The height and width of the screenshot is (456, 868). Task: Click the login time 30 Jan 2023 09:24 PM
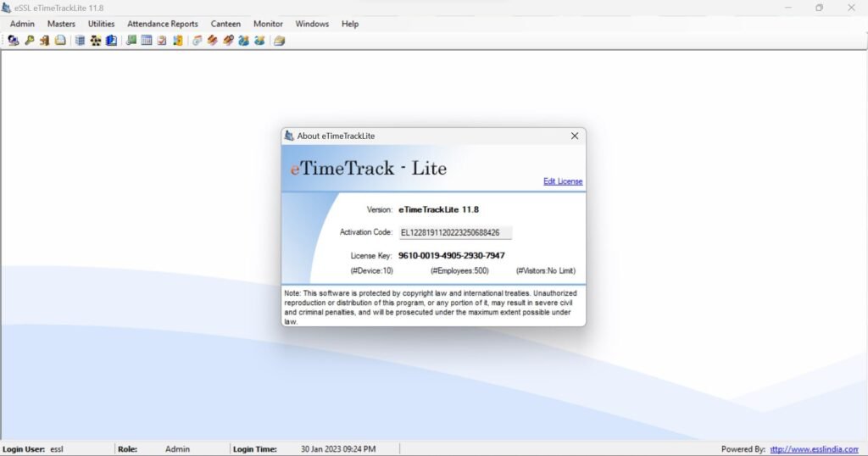338,449
